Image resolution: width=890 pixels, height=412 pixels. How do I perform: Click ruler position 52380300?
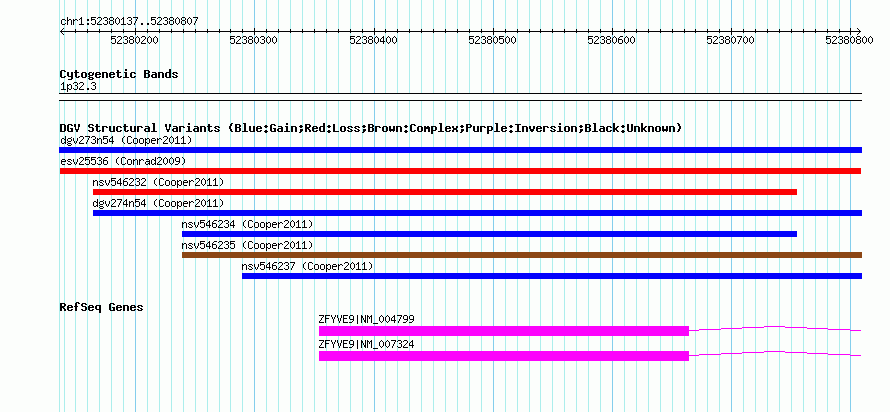coord(254,40)
